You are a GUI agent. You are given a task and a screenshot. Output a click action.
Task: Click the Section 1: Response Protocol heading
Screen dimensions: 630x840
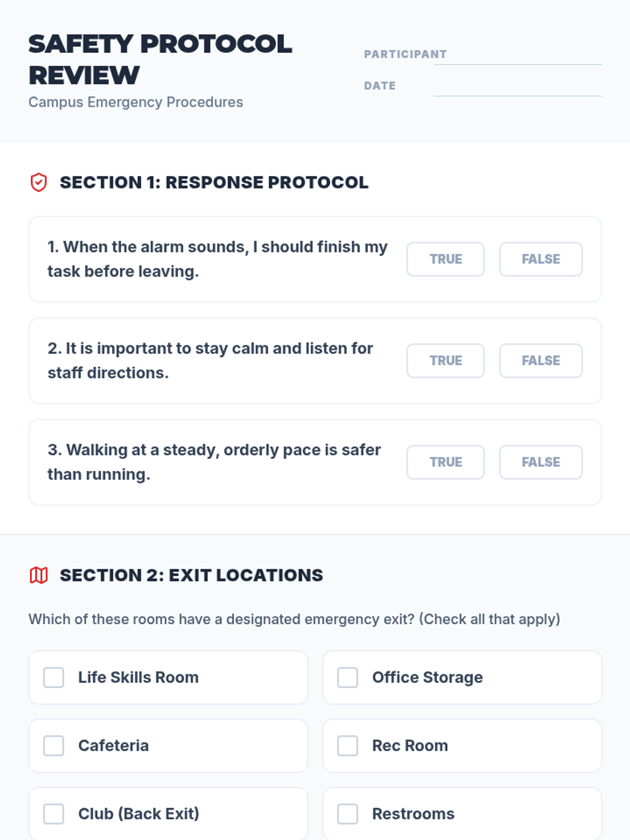click(x=214, y=182)
